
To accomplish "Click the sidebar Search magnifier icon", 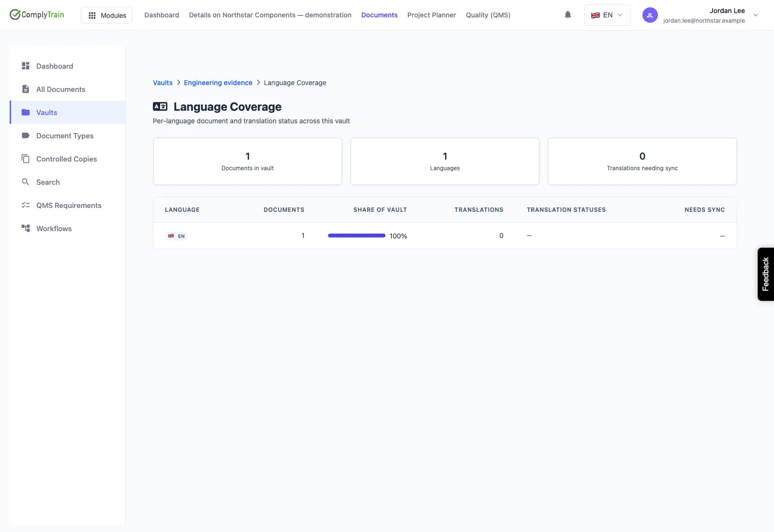I will [26, 182].
